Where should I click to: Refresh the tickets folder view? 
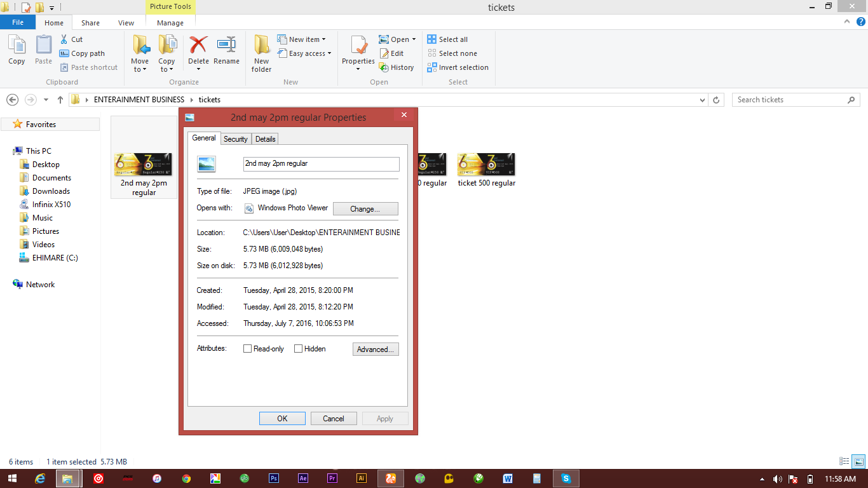pyautogui.click(x=717, y=100)
